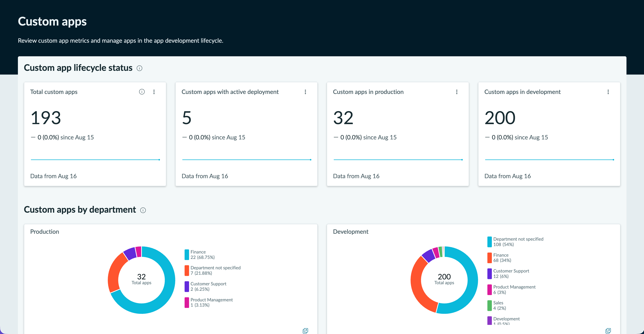Click trend line endpoint on Total custom apps
The image size is (644, 334).
(159, 160)
